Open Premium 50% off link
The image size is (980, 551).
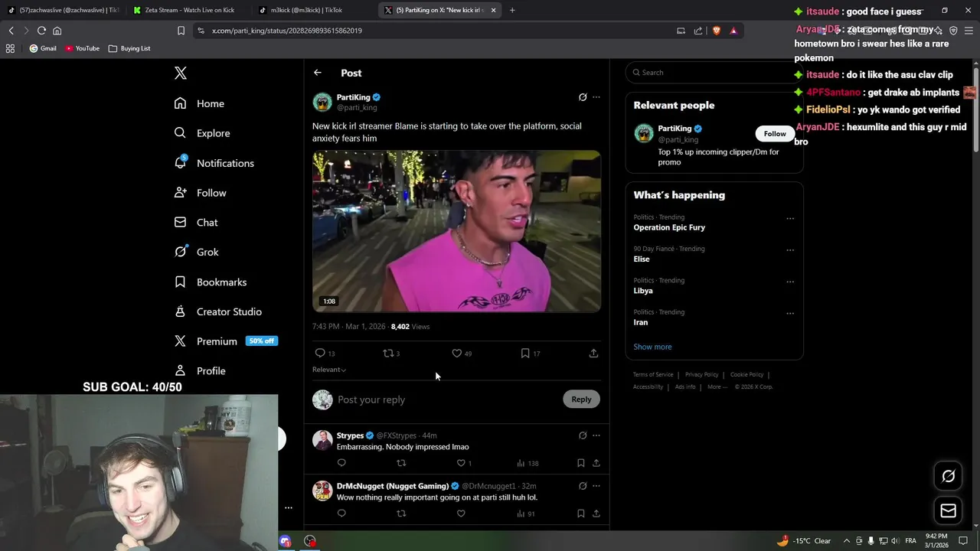pyautogui.click(x=226, y=341)
